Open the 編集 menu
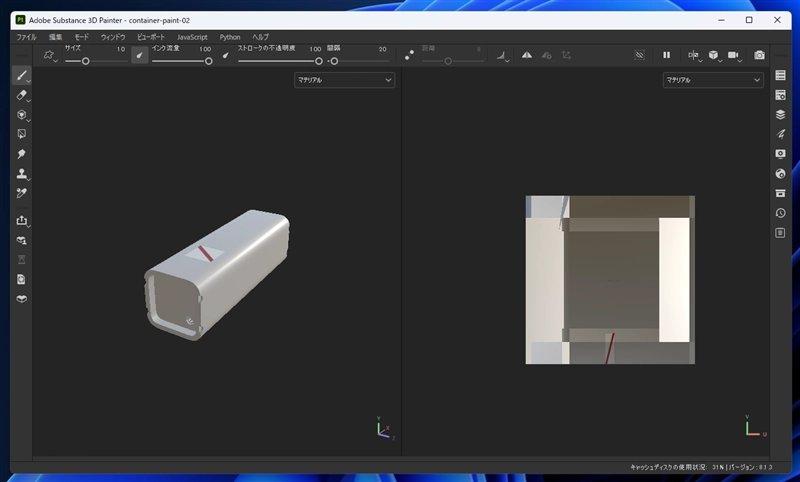Image resolution: width=800 pixels, height=482 pixels. [55, 37]
